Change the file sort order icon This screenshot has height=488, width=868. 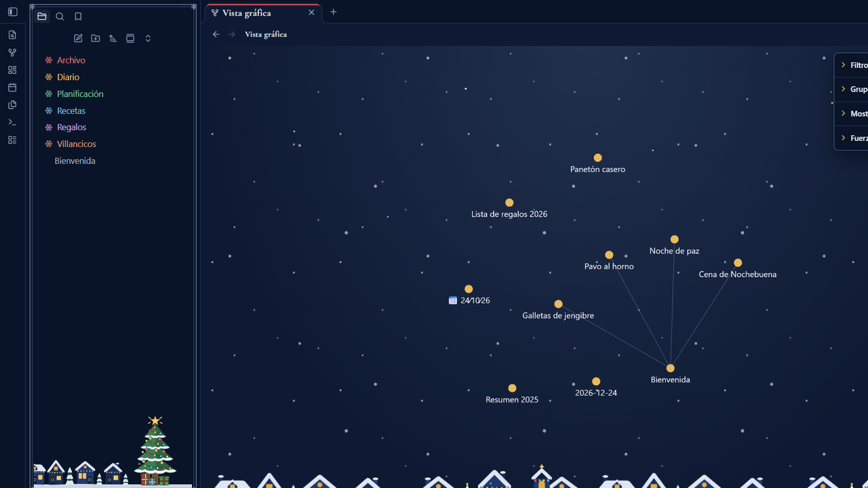pos(113,39)
